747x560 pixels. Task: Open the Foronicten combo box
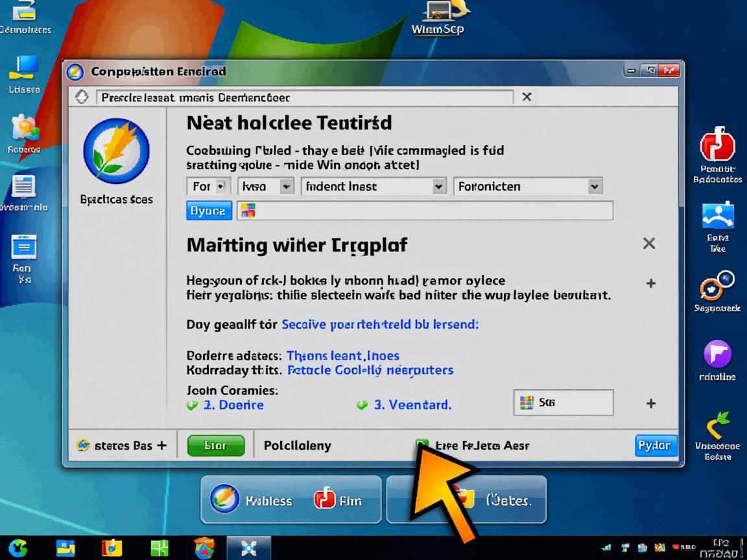coord(527,187)
